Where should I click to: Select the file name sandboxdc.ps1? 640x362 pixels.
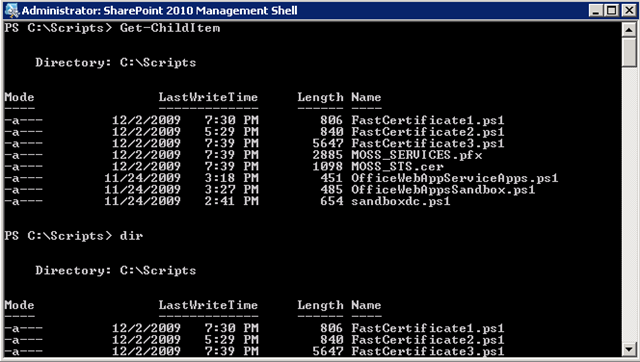[x=401, y=201]
